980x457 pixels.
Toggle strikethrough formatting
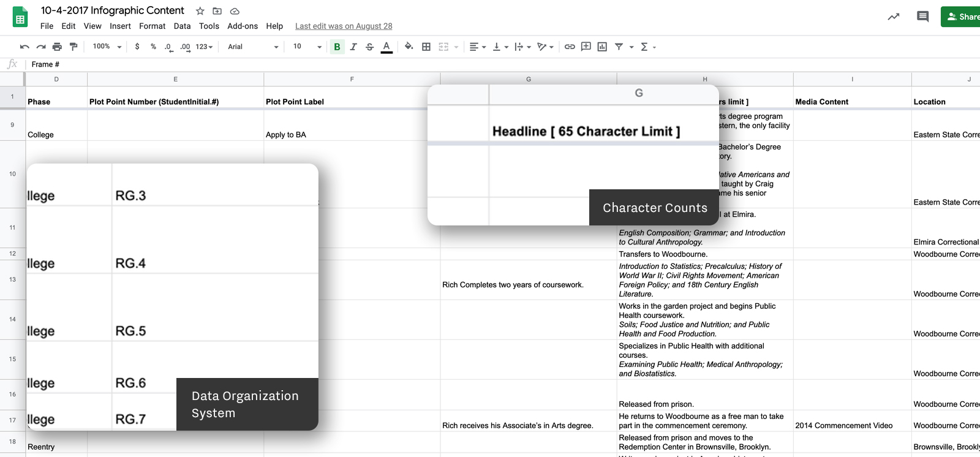pyautogui.click(x=369, y=47)
